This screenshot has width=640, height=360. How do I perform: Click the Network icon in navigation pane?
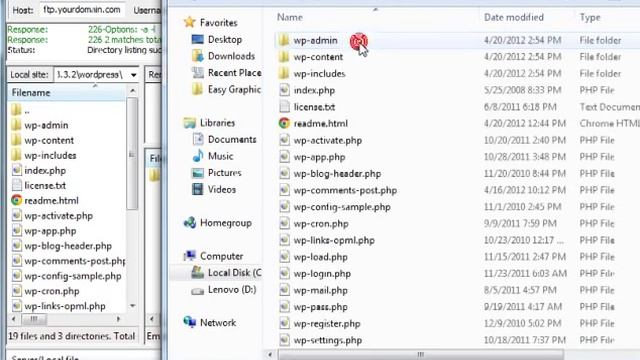[x=190, y=322]
